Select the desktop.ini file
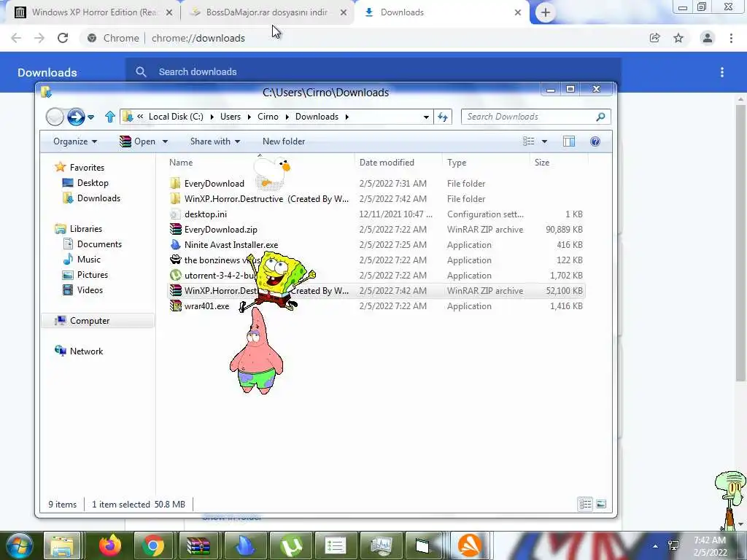This screenshot has height=560, width=747. pyautogui.click(x=205, y=214)
